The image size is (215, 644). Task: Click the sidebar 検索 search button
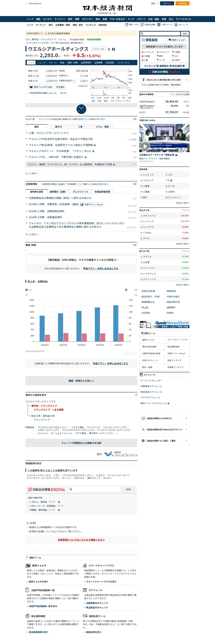pos(185,33)
